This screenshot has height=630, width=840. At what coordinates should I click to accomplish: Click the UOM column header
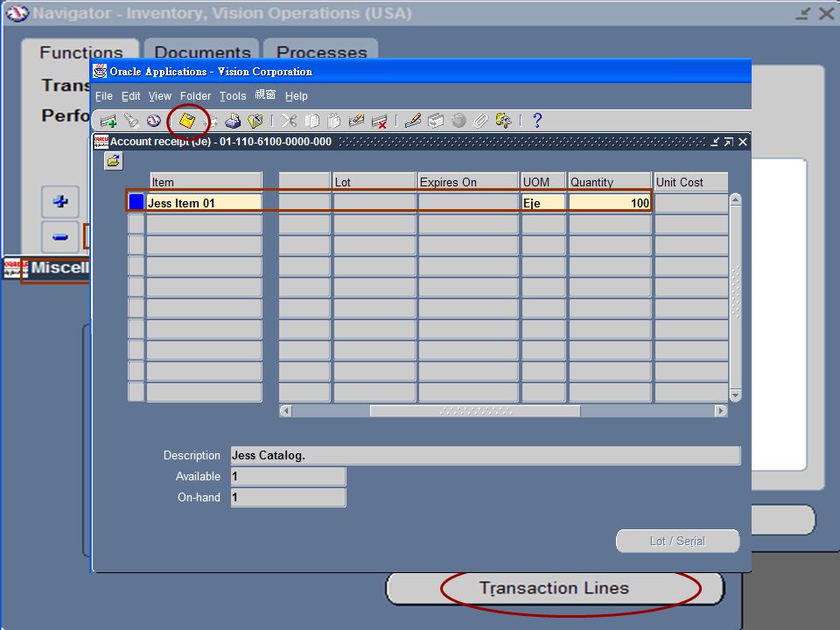coord(543,182)
